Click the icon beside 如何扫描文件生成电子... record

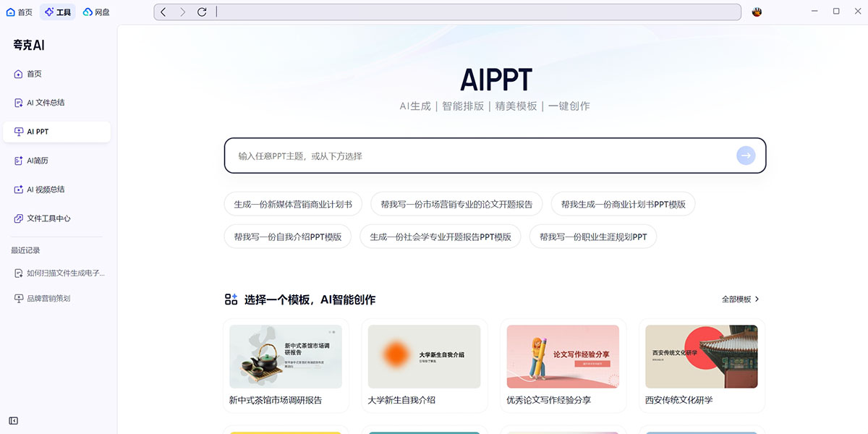click(x=19, y=273)
